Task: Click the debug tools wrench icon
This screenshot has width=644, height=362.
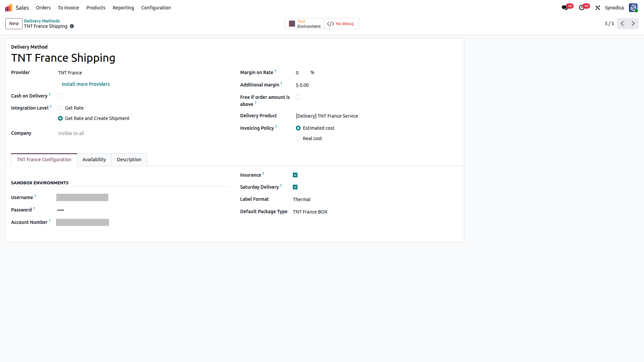Action: tap(598, 8)
